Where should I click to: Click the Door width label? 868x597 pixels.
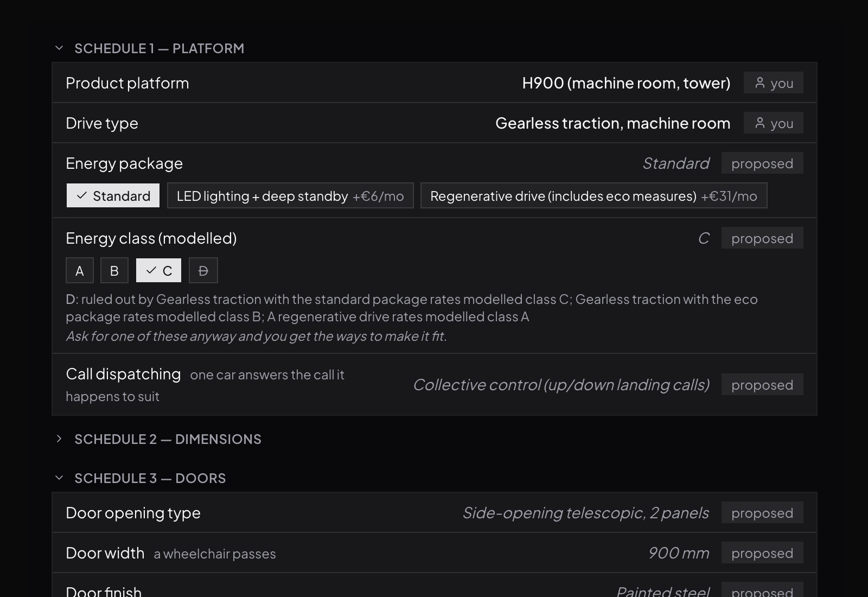105,553
